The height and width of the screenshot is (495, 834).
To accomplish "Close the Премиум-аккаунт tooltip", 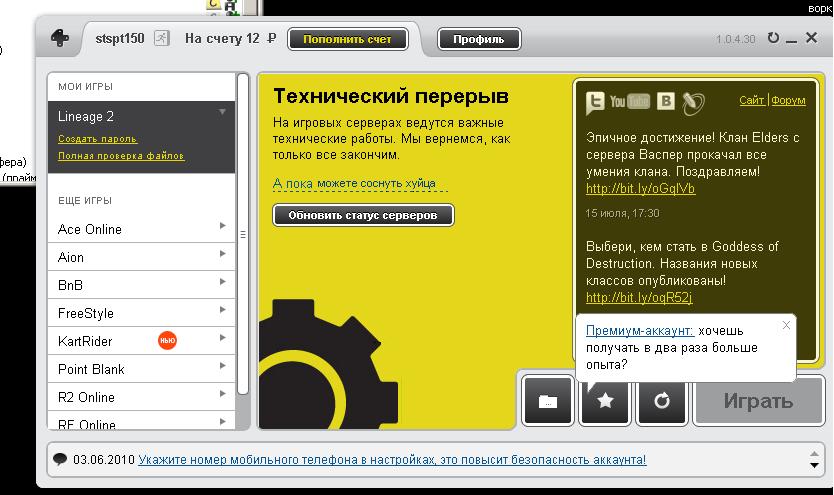I will coord(786,325).
